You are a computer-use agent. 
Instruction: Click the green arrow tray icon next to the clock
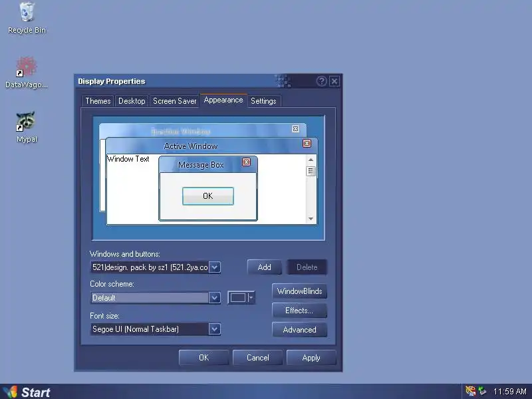click(481, 391)
